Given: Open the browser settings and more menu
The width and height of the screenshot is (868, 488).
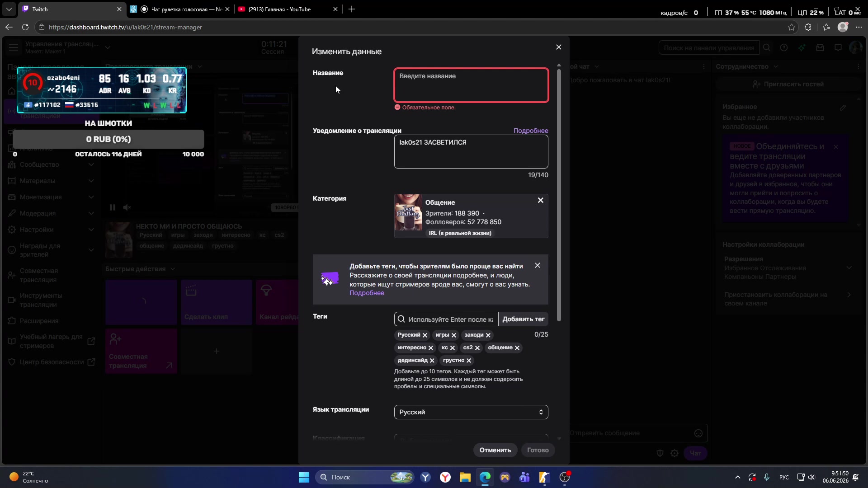Looking at the screenshot, I should [859, 27].
